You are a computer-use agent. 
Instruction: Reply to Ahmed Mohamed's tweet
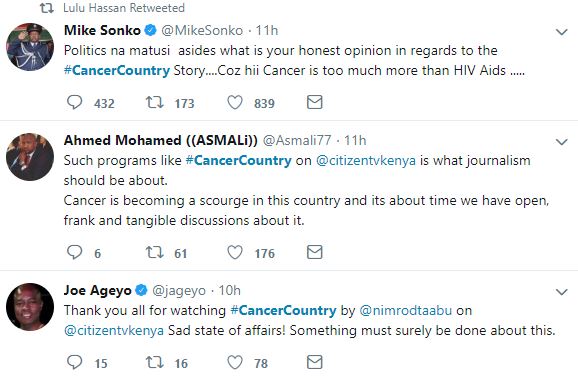click(74, 252)
